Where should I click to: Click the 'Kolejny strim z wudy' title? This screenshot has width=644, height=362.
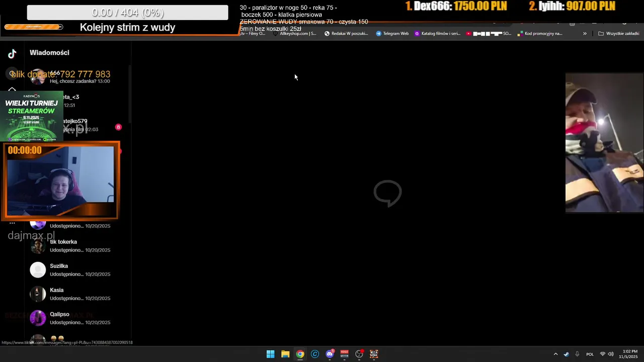(127, 28)
